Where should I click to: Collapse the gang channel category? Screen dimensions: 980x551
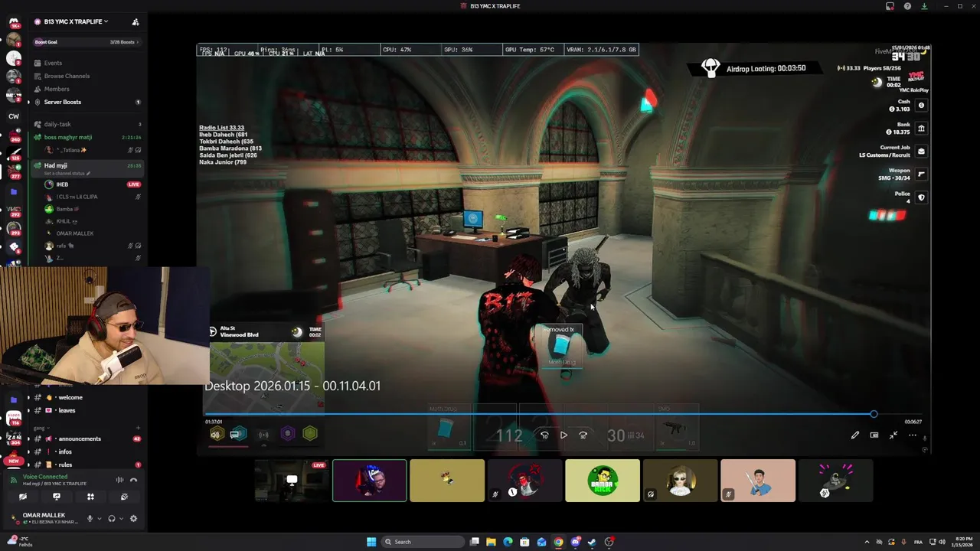(x=40, y=428)
